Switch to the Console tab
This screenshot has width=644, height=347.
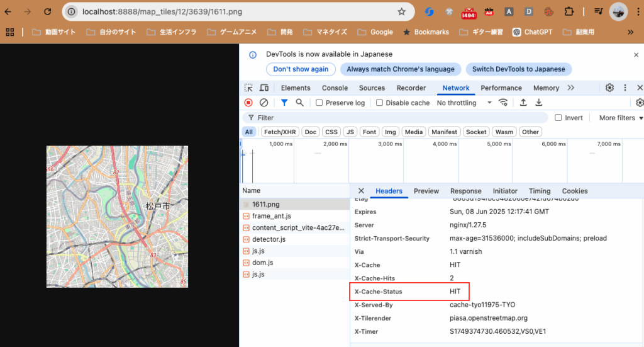pyautogui.click(x=335, y=88)
